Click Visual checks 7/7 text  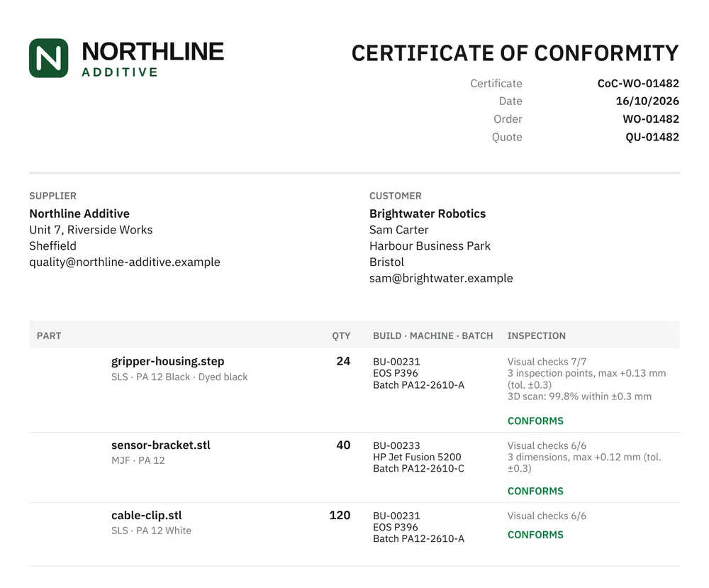coord(547,362)
